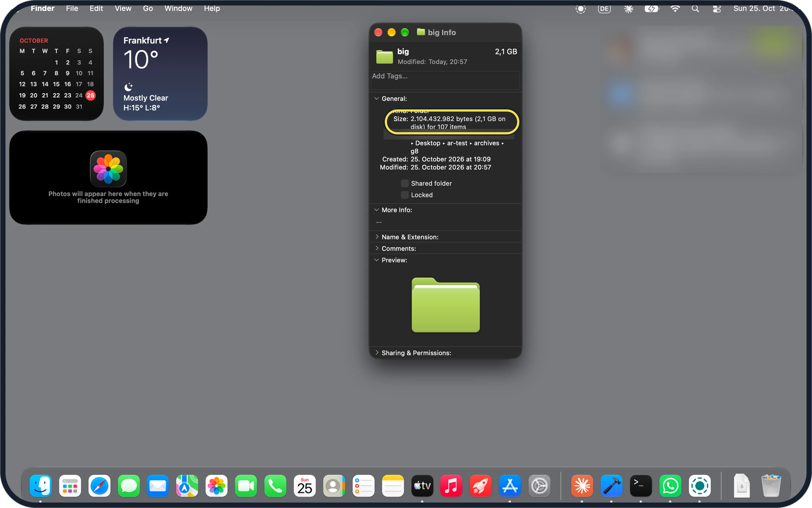Expand the Comments section
Screen dimensions: 812x508
click(x=377, y=248)
